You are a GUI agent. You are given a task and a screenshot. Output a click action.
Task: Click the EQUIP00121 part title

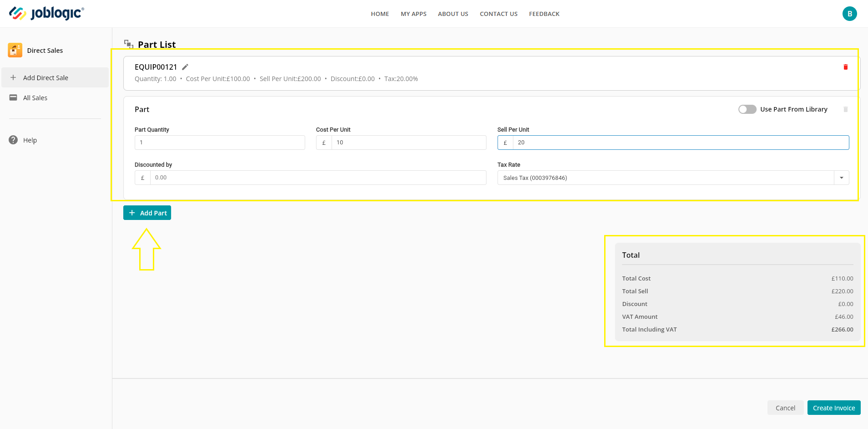pos(156,67)
